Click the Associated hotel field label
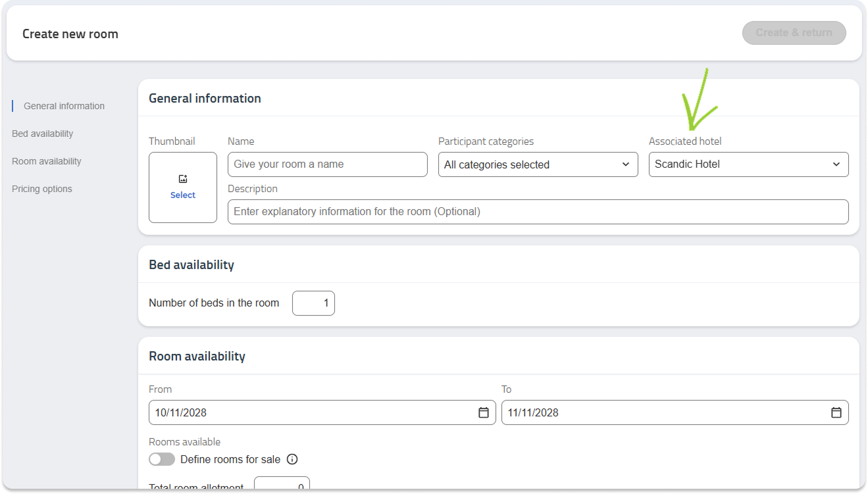This screenshot has width=868, height=494. pyautogui.click(x=685, y=141)
